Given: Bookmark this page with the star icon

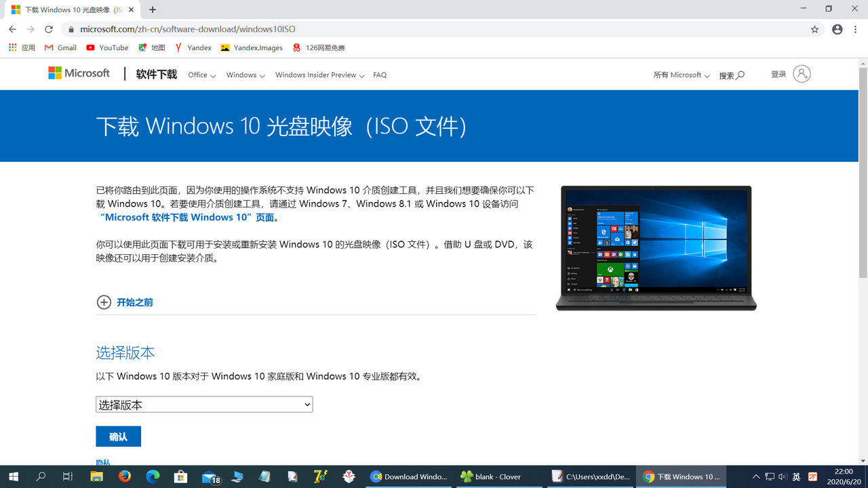Looking at the screenshot, I should (816, 29).
